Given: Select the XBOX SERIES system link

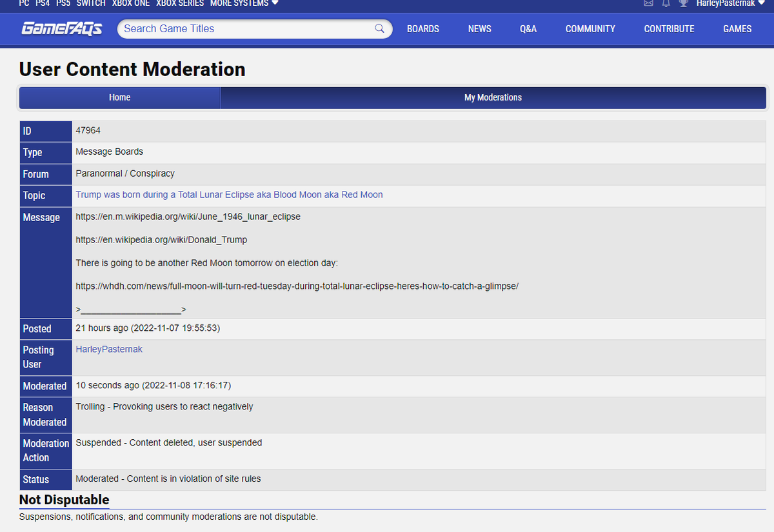Looking at the screenshot, I should pyautogui.click(x=180, y=3).
